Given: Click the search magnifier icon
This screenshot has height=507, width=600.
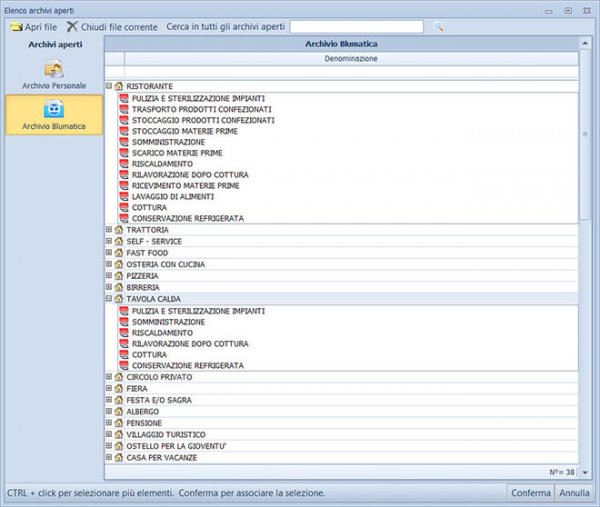Looking at the screenshot, I should click(438, 27).
